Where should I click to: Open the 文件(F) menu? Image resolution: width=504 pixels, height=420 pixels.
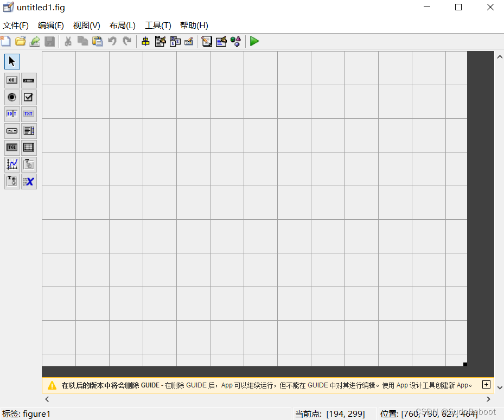15,26
